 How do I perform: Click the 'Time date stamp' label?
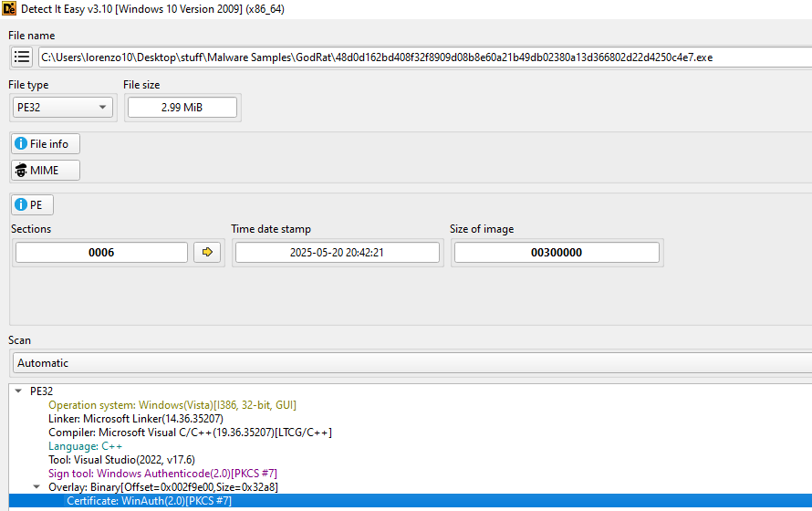[271, 229]
